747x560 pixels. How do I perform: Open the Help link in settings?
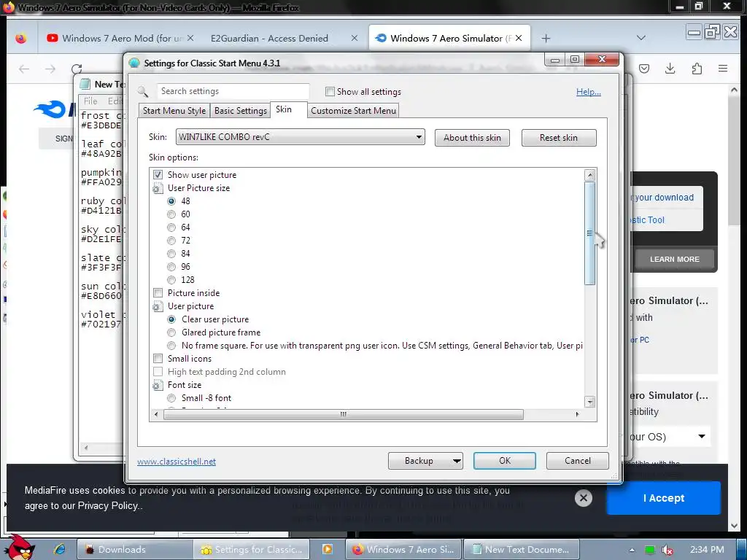[589, 91]
